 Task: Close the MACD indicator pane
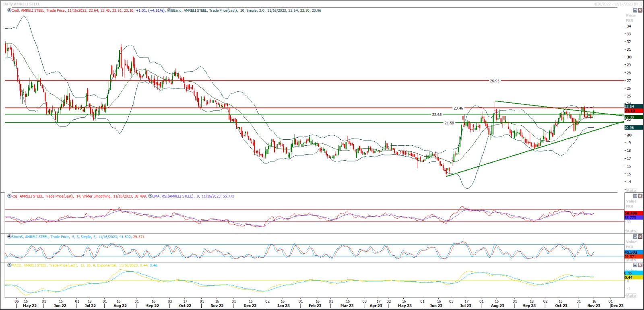tap(640, 265)
